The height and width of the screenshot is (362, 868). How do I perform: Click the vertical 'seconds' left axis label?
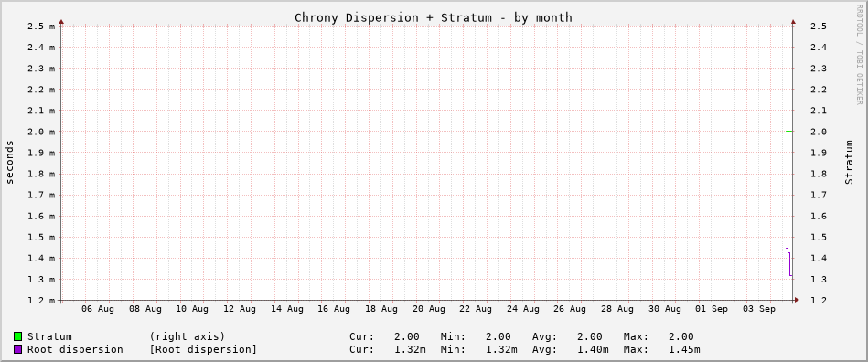point(10,162)
